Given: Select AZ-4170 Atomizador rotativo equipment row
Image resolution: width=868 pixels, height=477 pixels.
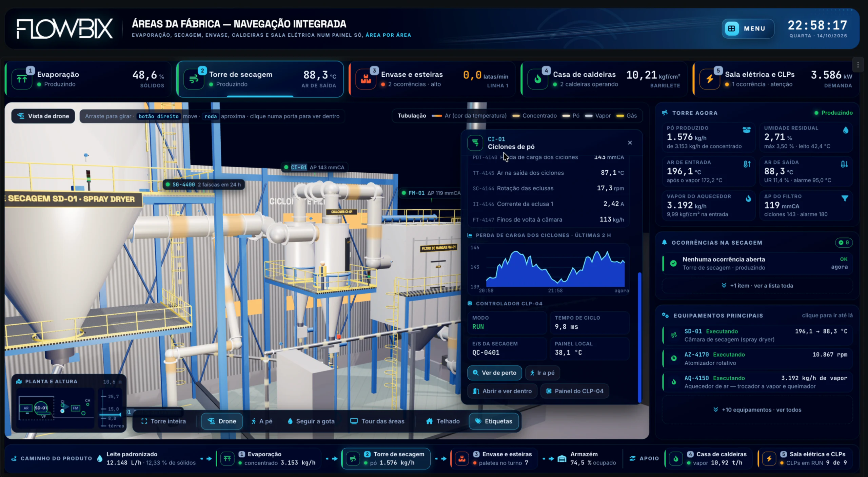Looking at the screenshot, I should click(757, 359).
